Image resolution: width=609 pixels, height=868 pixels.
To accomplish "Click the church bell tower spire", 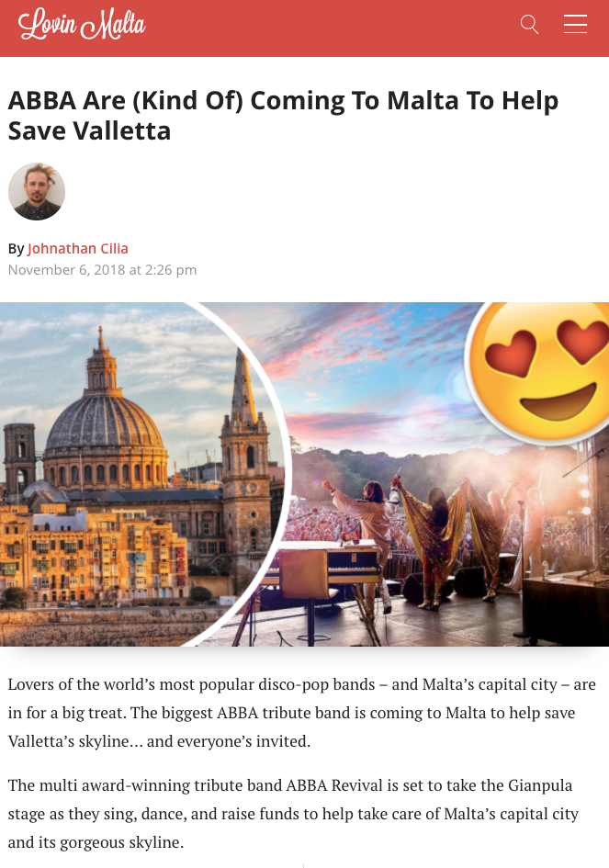I will click(243, 388).
